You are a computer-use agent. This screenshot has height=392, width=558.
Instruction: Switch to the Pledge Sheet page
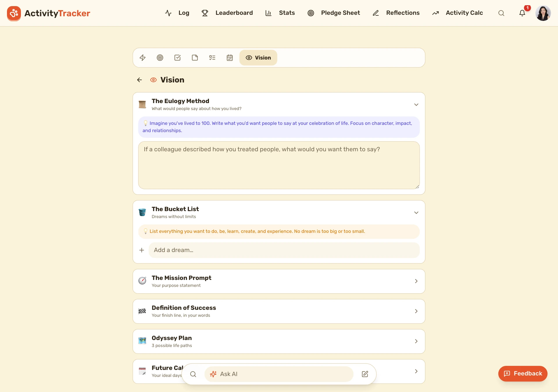pyautogui.click(x=334, y=13)
